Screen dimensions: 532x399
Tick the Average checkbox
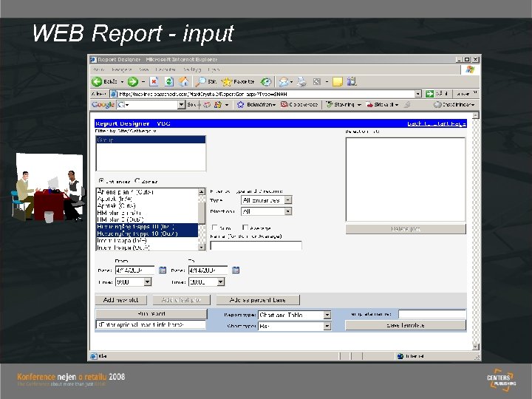tap(245, 228)
